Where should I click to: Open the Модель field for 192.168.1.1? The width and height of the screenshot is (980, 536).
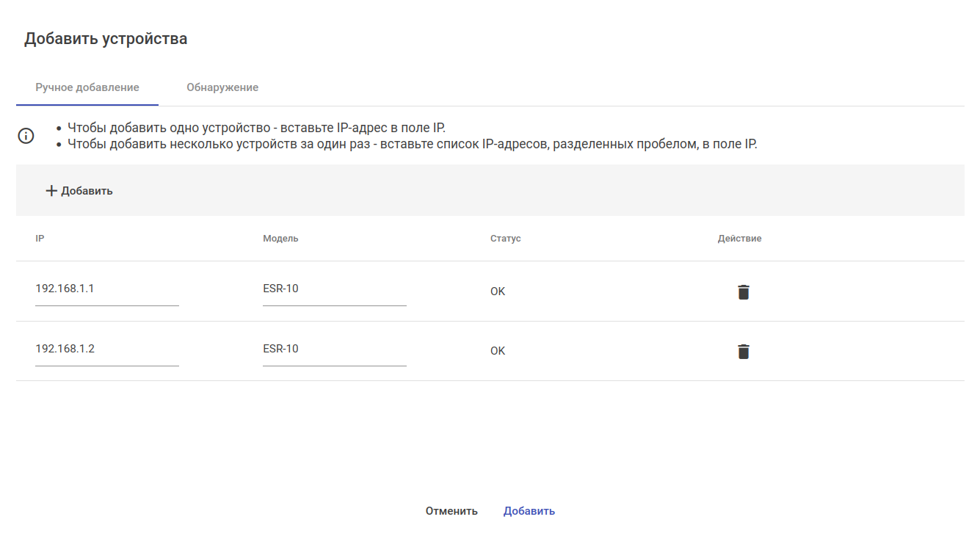coord(334,289)
